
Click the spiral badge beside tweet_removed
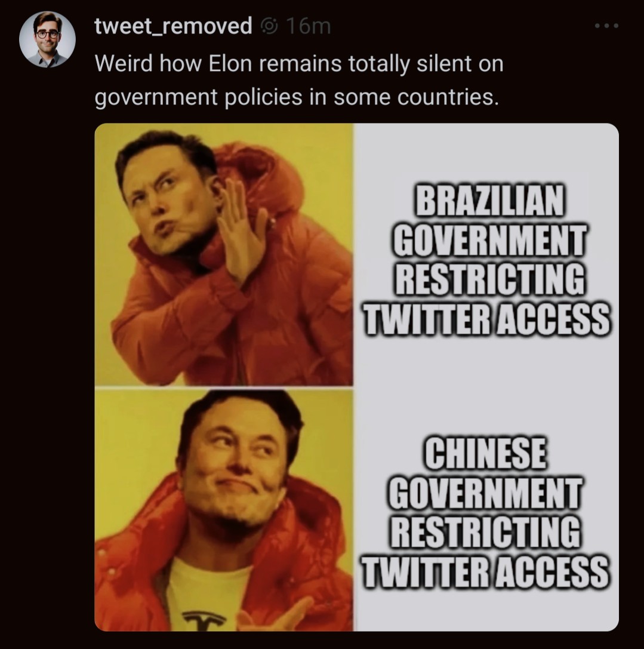[x=270, y=26]
